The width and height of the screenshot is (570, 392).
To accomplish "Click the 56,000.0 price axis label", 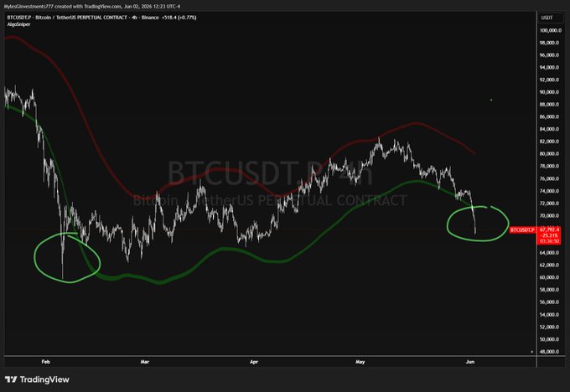I will point(550,302).
